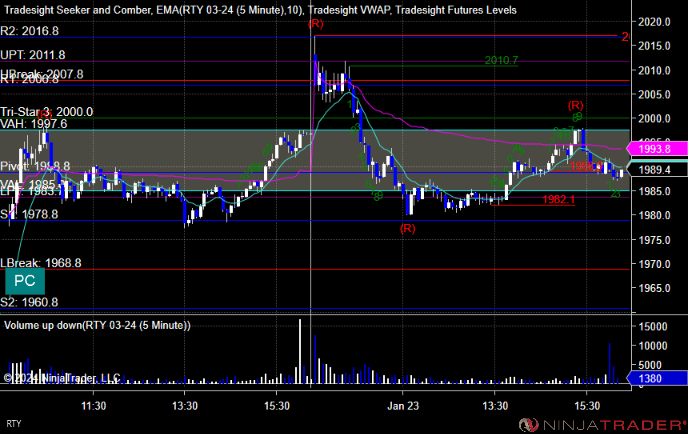Click the PC teal box label

click(25, 281)
